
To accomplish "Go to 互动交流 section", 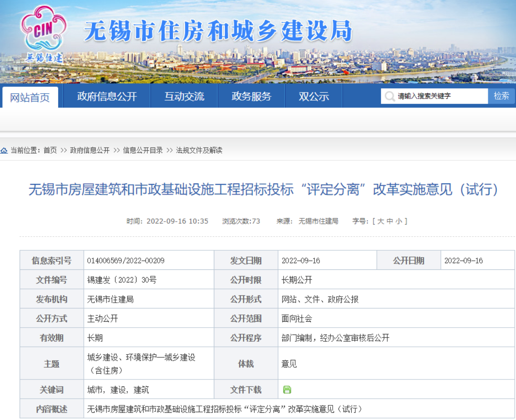I will point(184,96).
